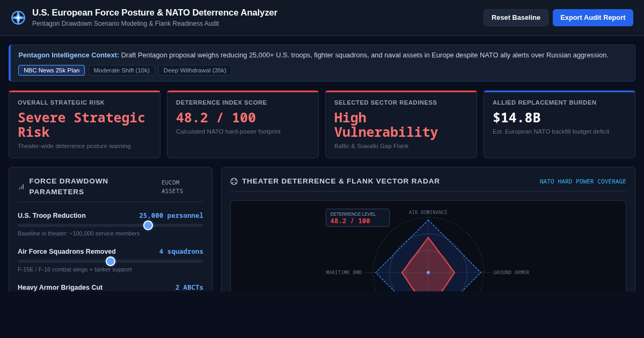The height and width of the screenshot is (338, 644).
Task: Click the Deterrence Level tooltip on radar
Action: 357,218
